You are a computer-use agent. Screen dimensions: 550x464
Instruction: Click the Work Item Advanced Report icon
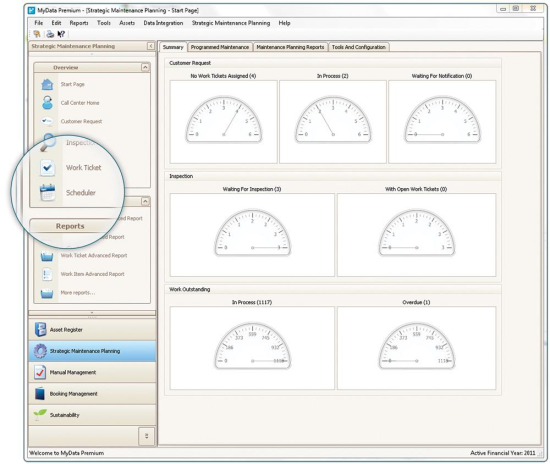tap(47, 274)
